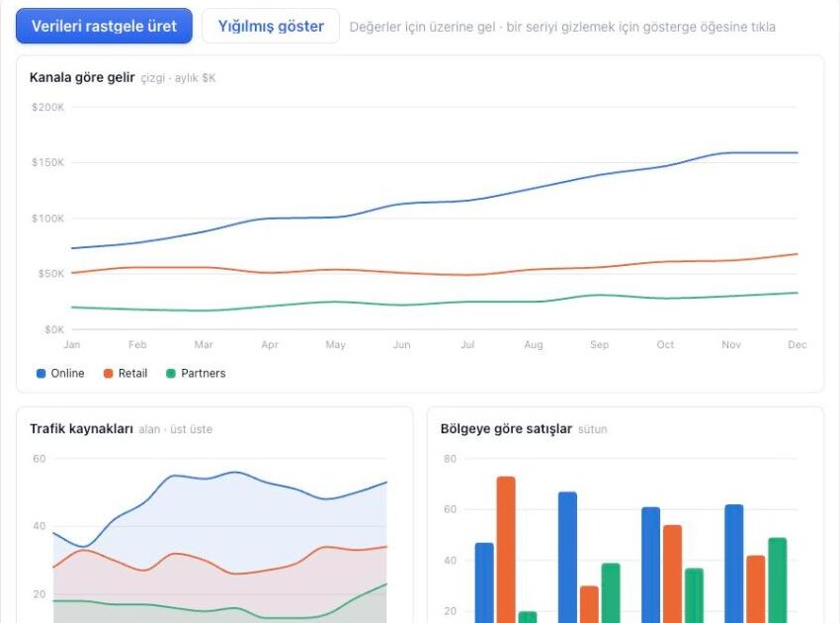Click the 'Bölgeye göre satışlar' chart title
Image resolution: width=840 pixels, height=623 pixels.
pyautogui.click(x=506, y=429)
